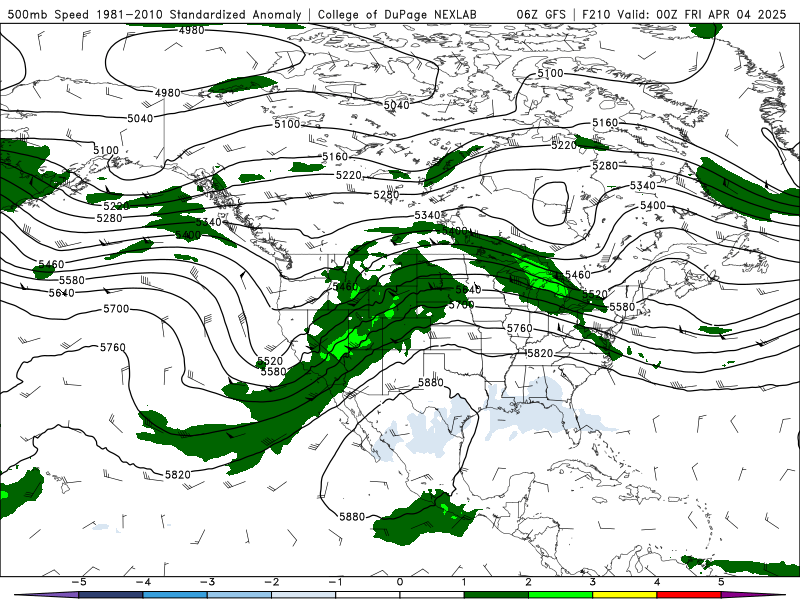
Task: Click the 5760 contour label over the central Pacific
Action: [112, 347]
